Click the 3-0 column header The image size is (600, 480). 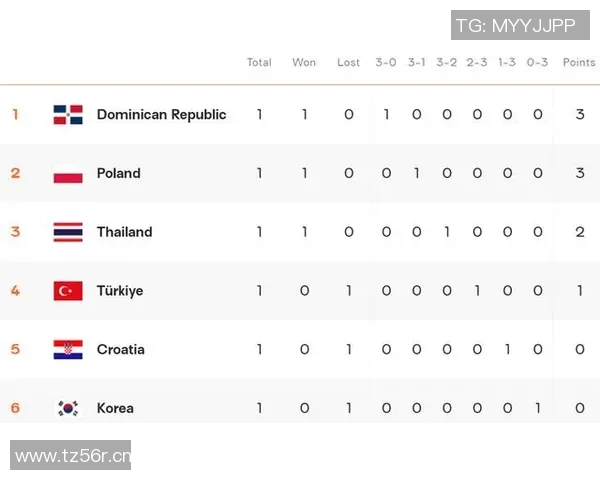click(386, 62)
